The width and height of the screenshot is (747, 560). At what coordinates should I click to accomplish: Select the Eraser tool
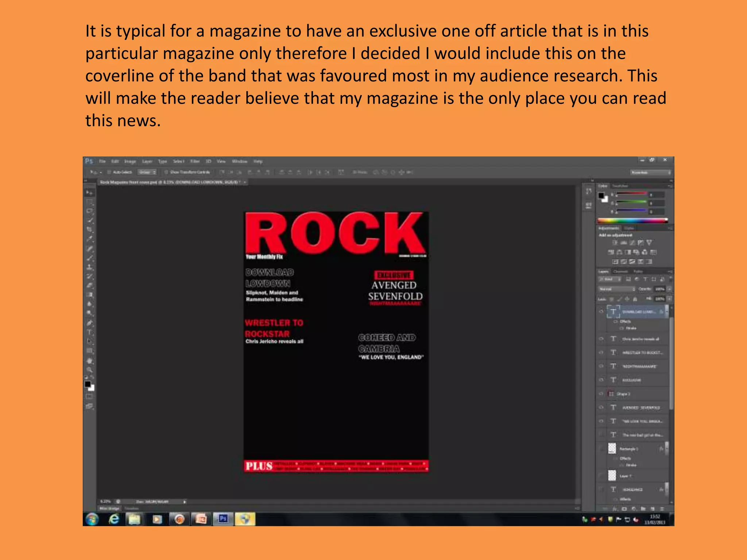(89, 285)
